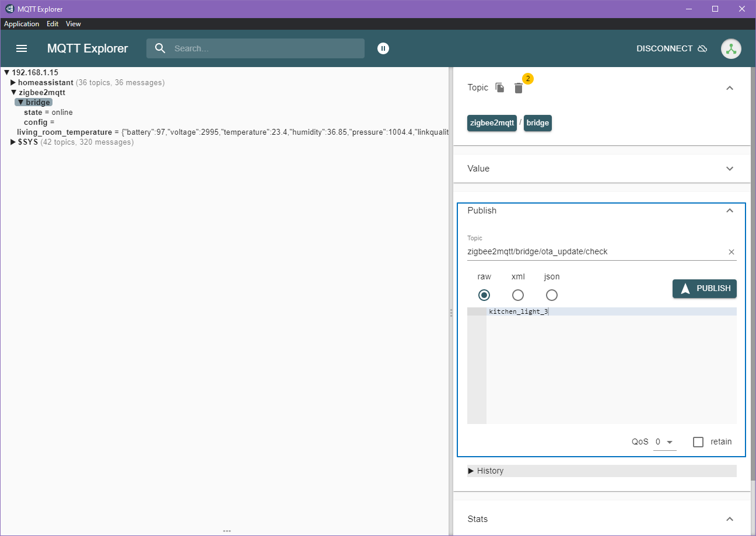Click the search magnifier icon
This screenshot has width=756, height=536.
pyautogui.click(x=160, y=48)
